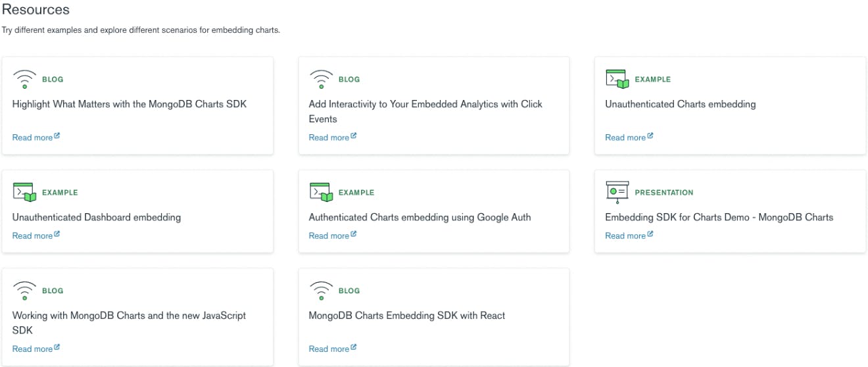Select 'MongoDB Charts Embedding SDK with React' title
This screenshot has width=868, height=367.
[407, 316]
